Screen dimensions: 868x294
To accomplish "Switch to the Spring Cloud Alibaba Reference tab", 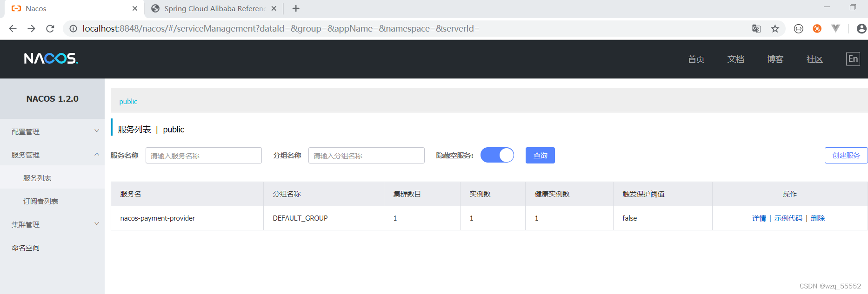I will 214,8.
